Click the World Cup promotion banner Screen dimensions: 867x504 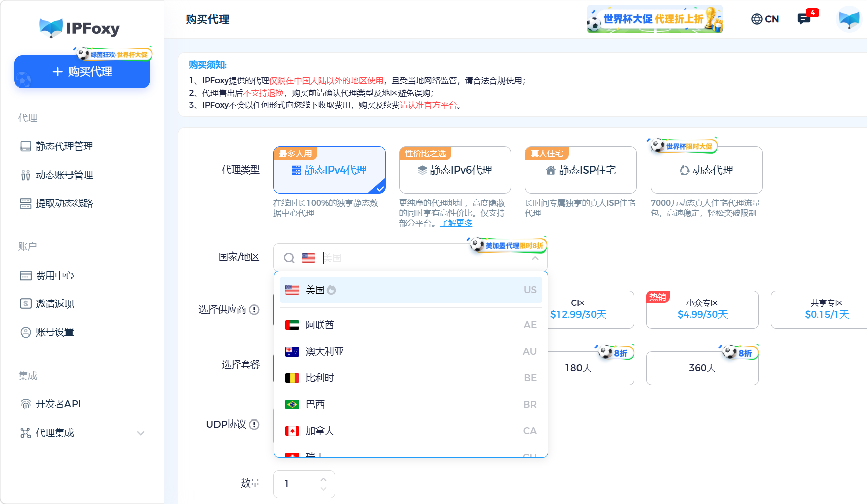click(655, 19)
